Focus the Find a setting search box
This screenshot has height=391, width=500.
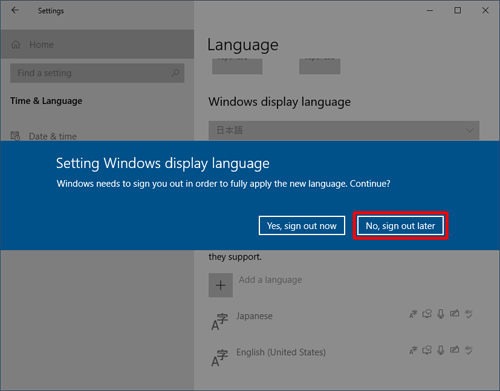(x=97, y=73)
